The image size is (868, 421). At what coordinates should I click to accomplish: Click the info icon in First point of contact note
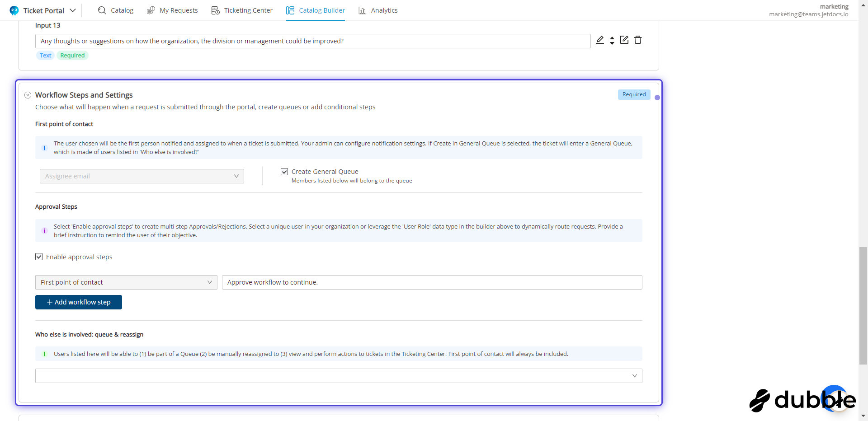click(x=44, y=148)
